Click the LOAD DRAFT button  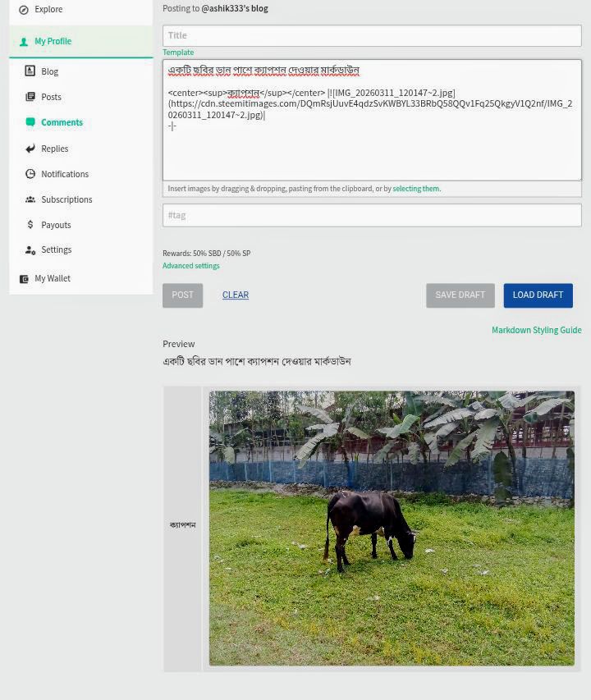(x=538, y=295)
